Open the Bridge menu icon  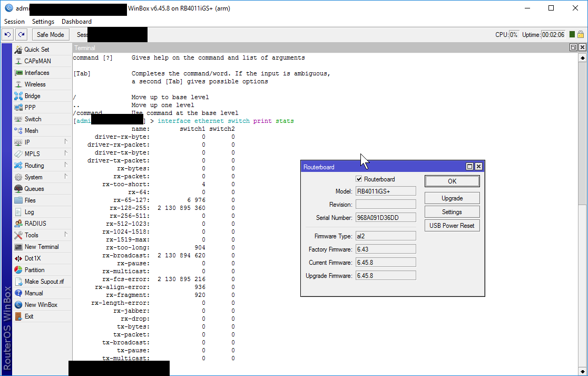coord(18,96)
